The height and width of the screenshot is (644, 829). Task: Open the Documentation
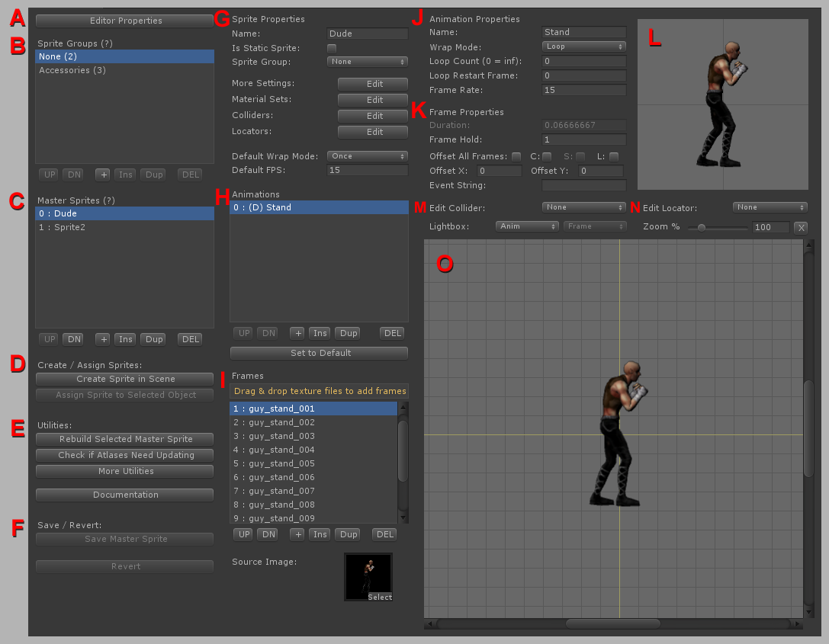124,495
